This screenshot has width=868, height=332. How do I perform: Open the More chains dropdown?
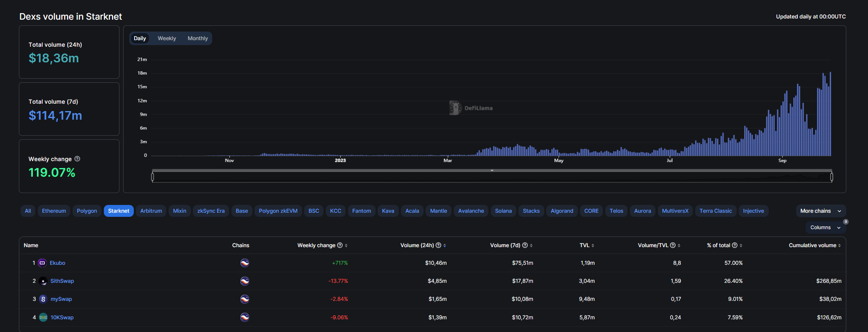coord(821,211)
